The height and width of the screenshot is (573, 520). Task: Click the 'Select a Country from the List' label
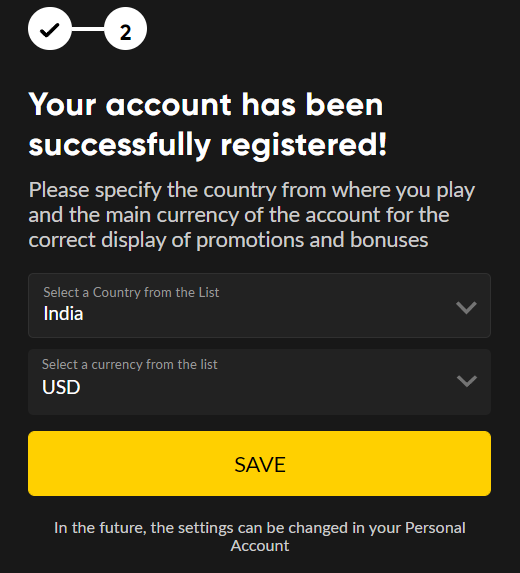tap(131, 292)
